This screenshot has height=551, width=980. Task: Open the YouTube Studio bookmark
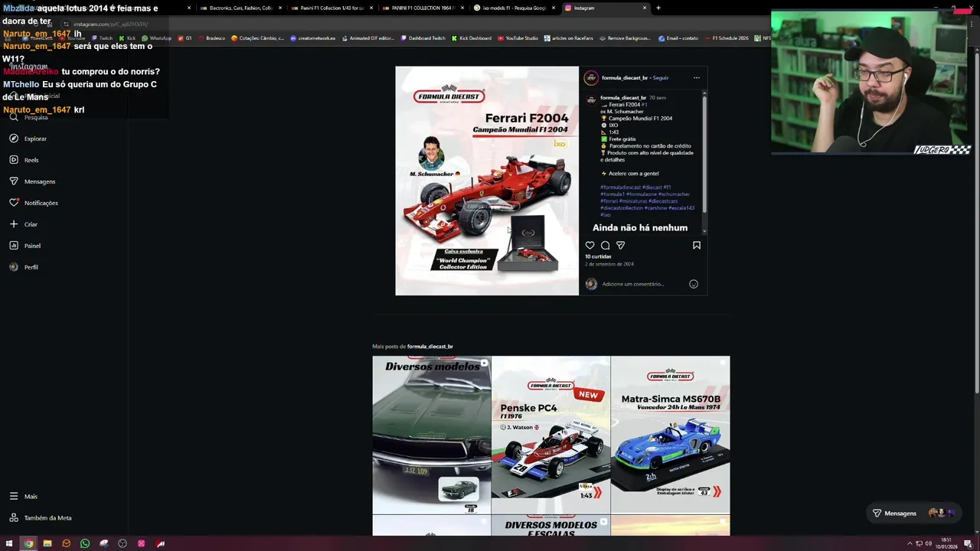[518, 38]
